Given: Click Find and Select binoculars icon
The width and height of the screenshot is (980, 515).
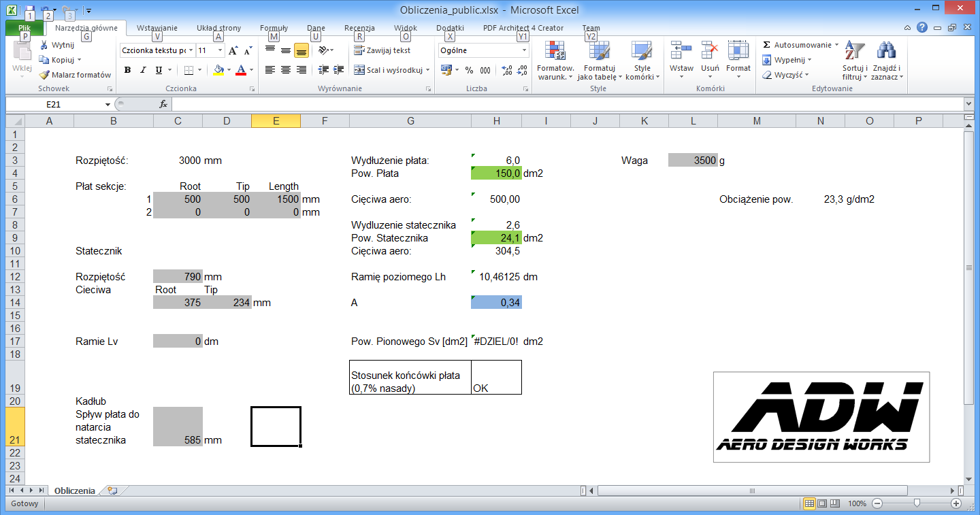Looking at the screenshot, I should tap(886, 51).
